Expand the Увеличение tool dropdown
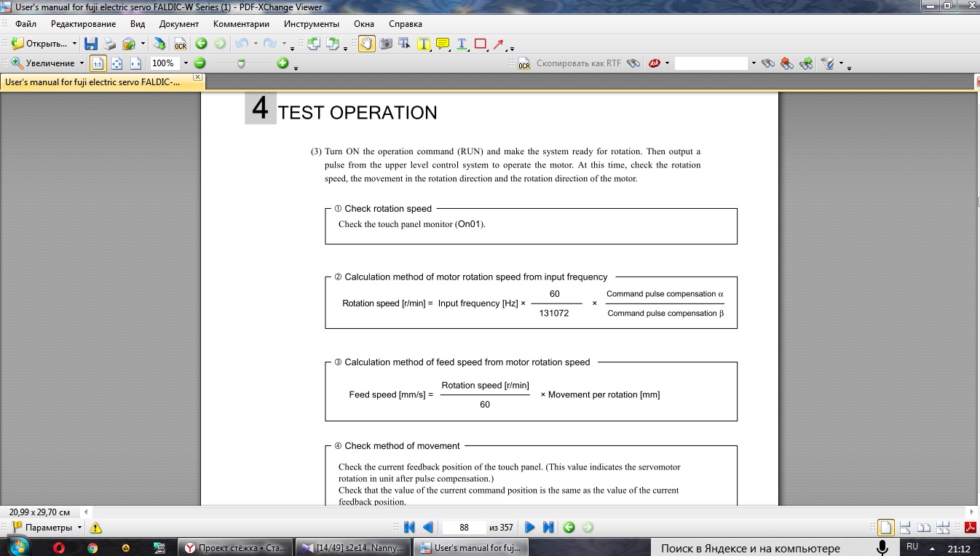 (82, 63)
